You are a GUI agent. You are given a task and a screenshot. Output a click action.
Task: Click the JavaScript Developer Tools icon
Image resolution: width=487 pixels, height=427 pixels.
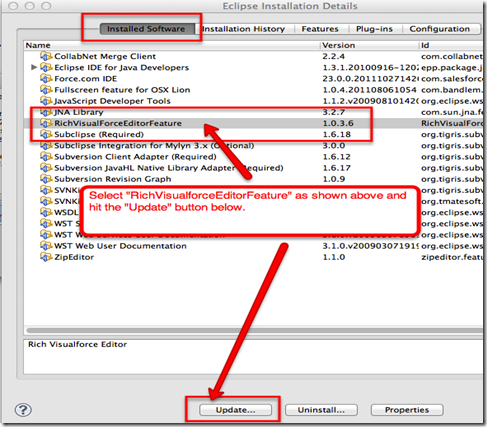pos(46,101)
